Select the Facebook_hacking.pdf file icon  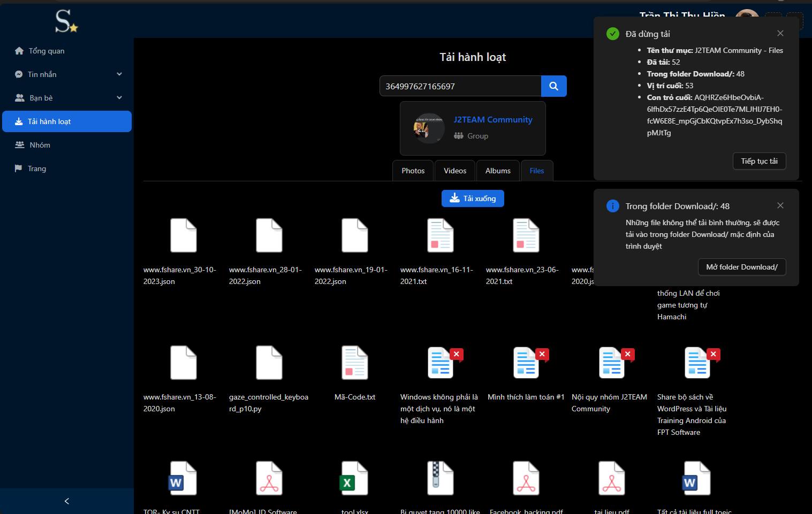click(x=526, y=478)
